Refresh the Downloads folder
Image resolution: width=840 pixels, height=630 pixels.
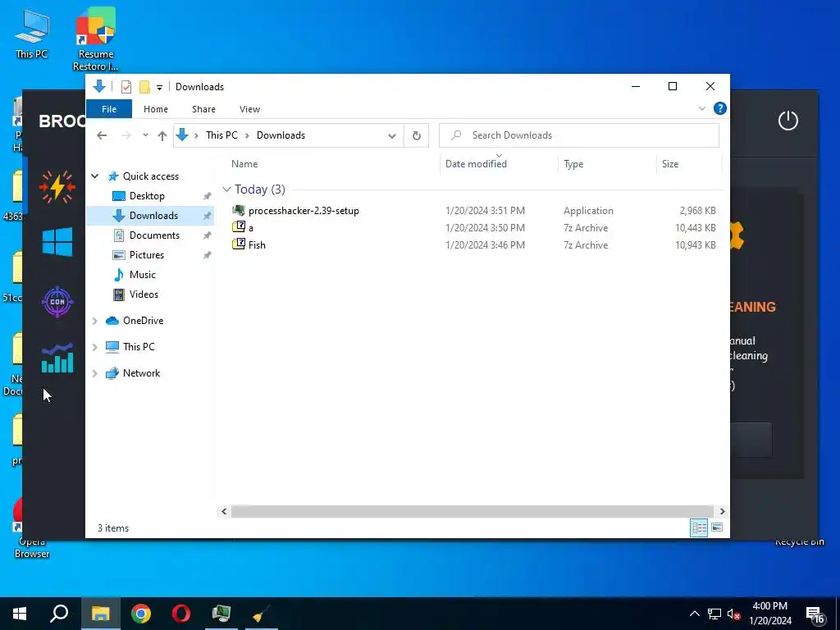[x=416, y=135]
